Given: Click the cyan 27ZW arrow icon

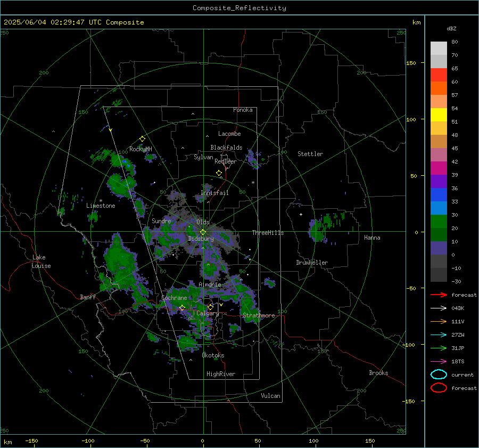Looking at the screenshot, I should (x=439, y=335).
